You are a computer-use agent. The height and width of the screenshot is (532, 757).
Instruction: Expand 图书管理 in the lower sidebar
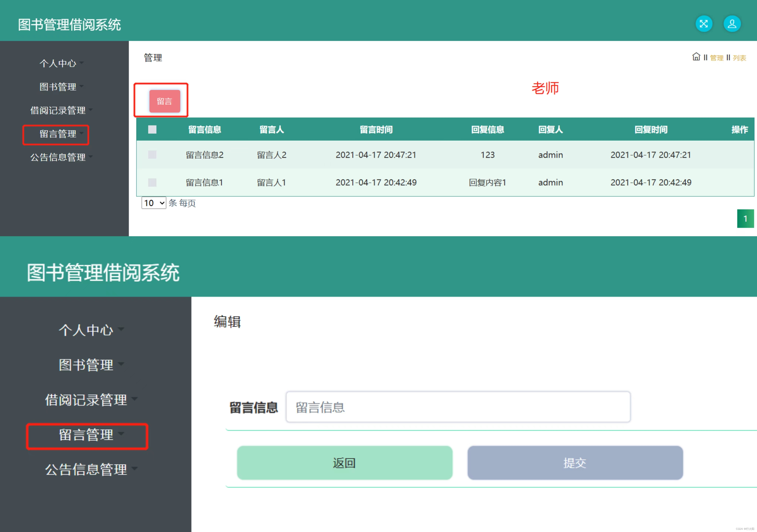tap(86, 365)
